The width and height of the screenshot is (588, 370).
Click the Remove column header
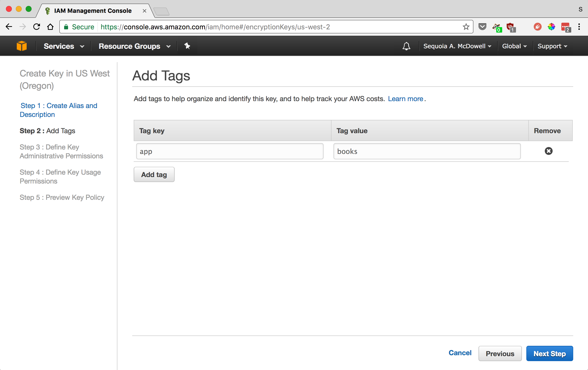point(550,131)
